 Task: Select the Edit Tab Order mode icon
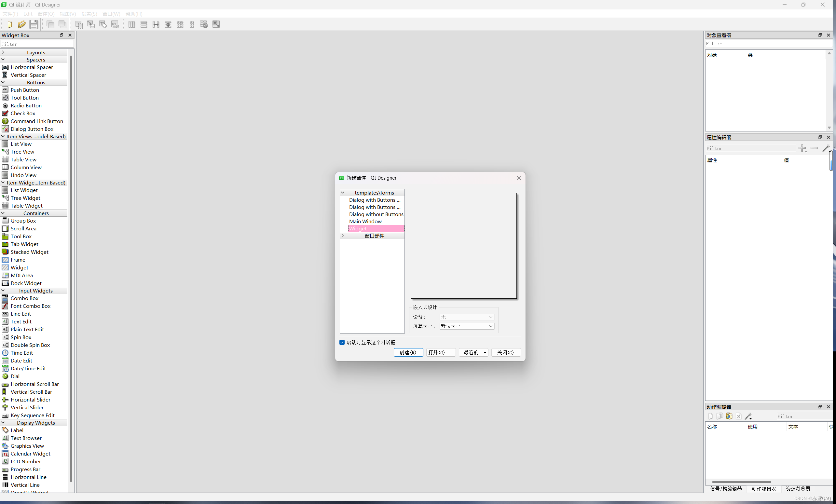[x=115, y=24]
